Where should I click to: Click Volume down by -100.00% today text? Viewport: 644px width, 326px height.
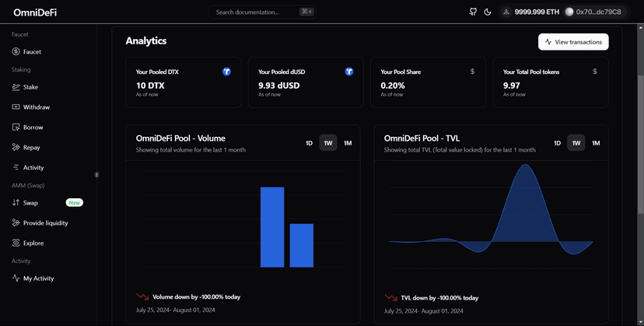pos(196,296)
